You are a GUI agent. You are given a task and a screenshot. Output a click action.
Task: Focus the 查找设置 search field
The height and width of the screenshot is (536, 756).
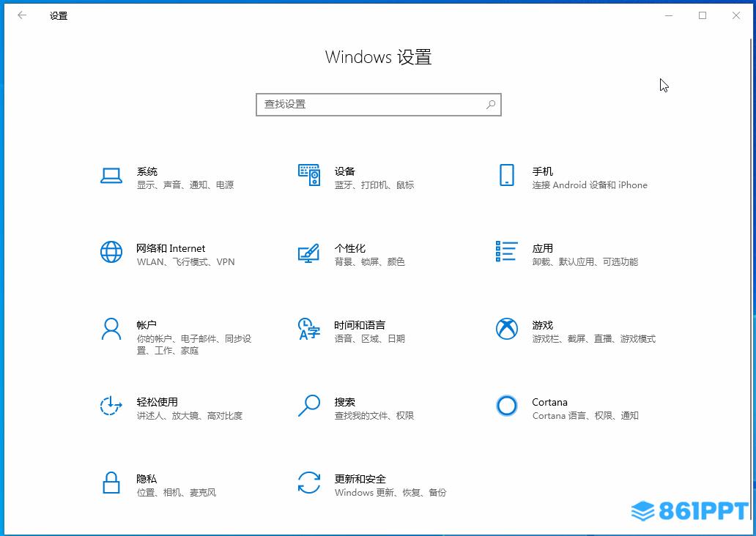pos(379,105)
